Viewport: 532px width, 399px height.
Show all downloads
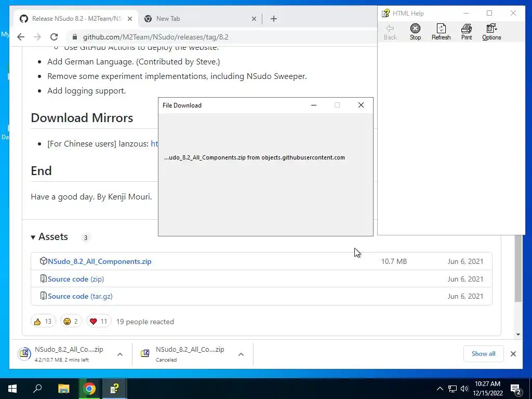(484, 354)
